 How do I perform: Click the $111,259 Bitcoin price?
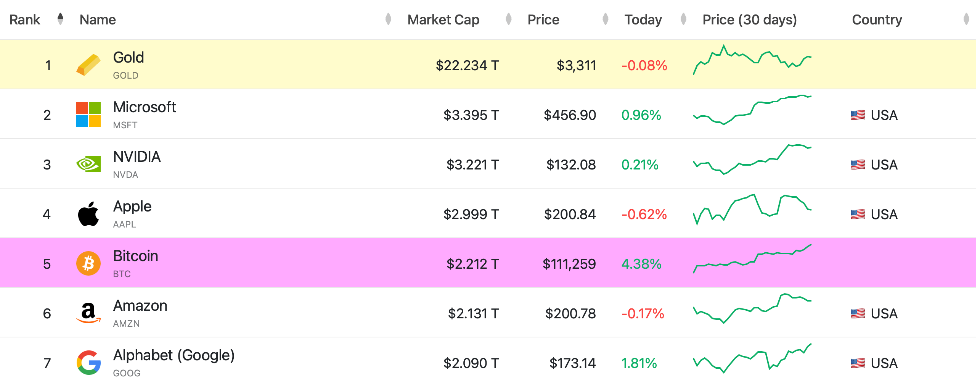(x=569, y=264)
